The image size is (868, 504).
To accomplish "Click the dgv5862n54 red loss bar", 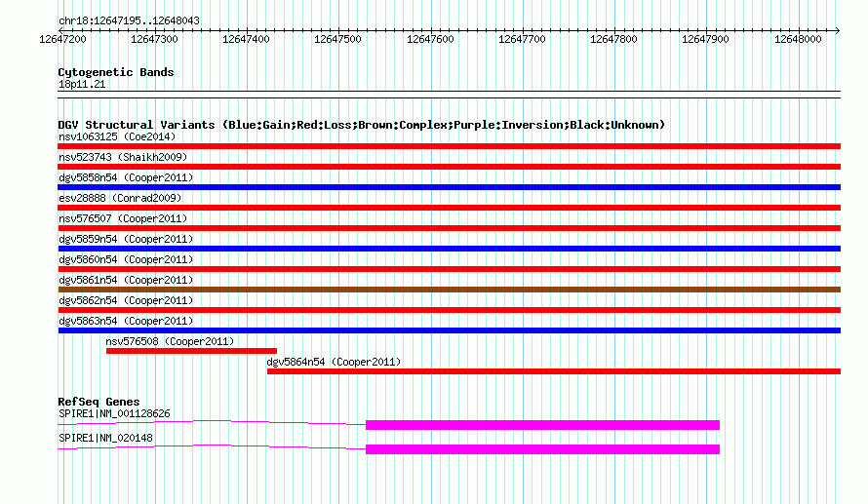I will [x=449, y=310].
